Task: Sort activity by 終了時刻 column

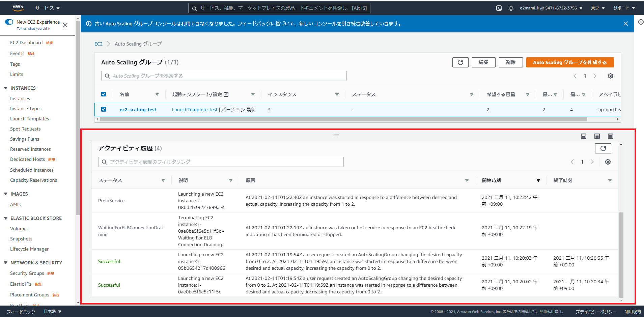Action: 610,180
